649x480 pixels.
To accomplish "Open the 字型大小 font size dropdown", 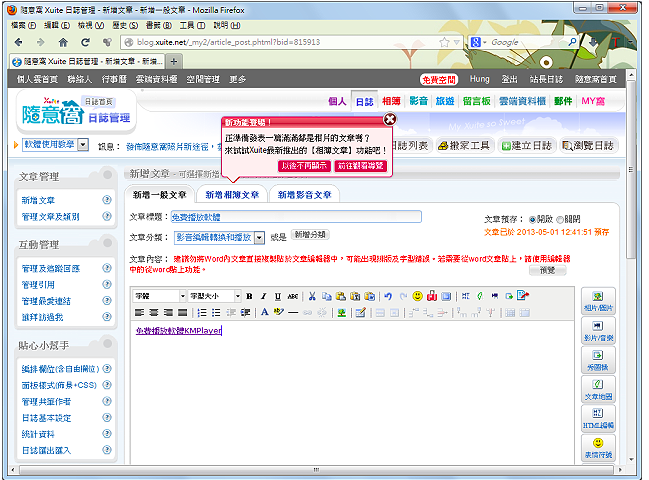I will pos(215,296).
